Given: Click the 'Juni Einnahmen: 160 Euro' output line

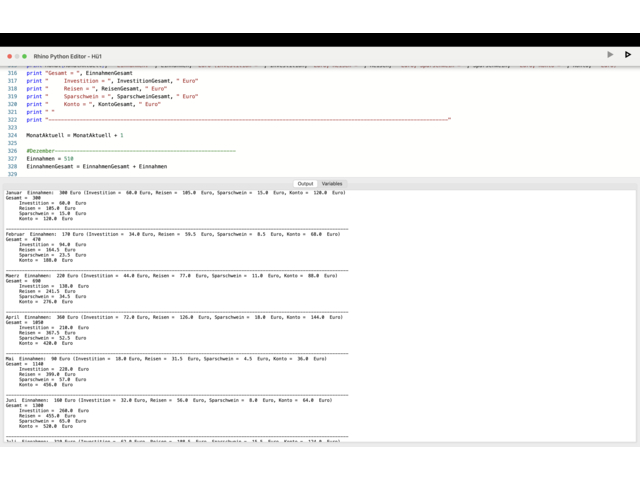Looking at the screenshot, I should (169, 400).
